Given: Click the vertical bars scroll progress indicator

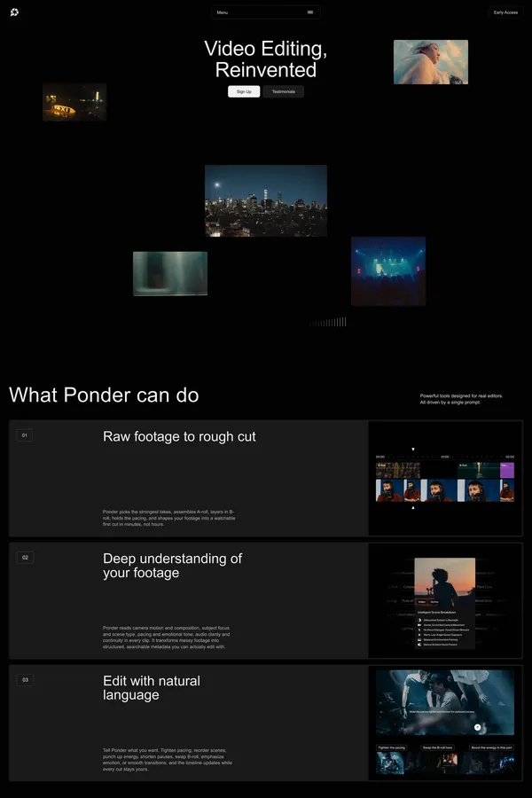Looking at the screenshot, I should click(328, 322).
